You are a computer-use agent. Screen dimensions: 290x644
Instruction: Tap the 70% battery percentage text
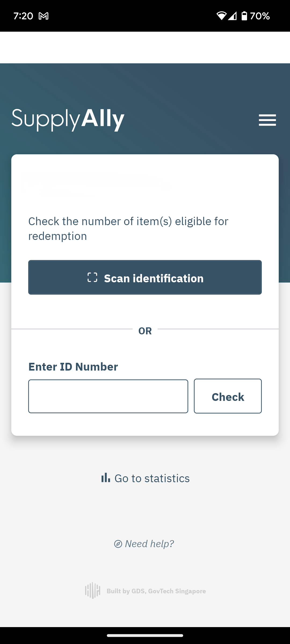click(x=260, y=16)
